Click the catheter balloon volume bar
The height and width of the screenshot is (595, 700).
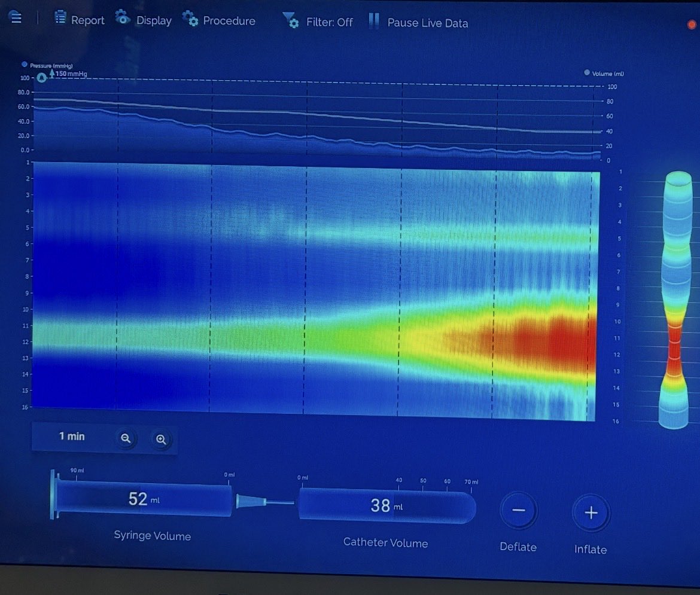(x=387, y=506)
